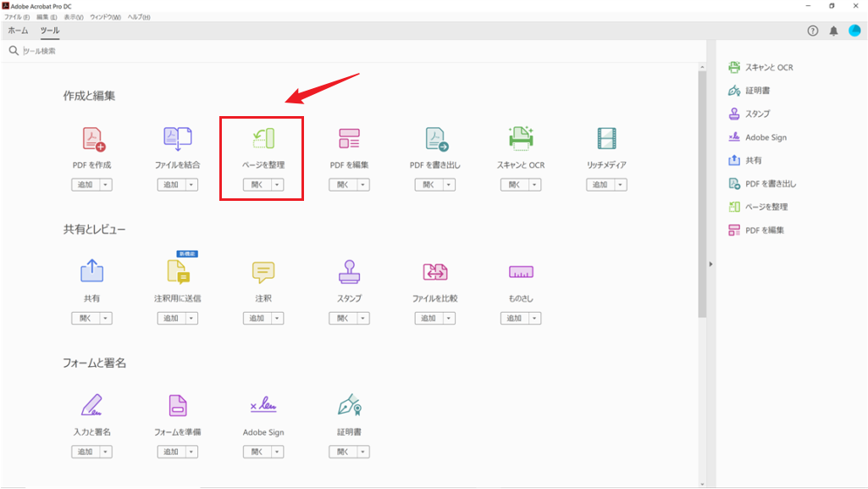Click the ツール検索 search field
This screenshot has height=489, width=868.
(x=354, y=51)
